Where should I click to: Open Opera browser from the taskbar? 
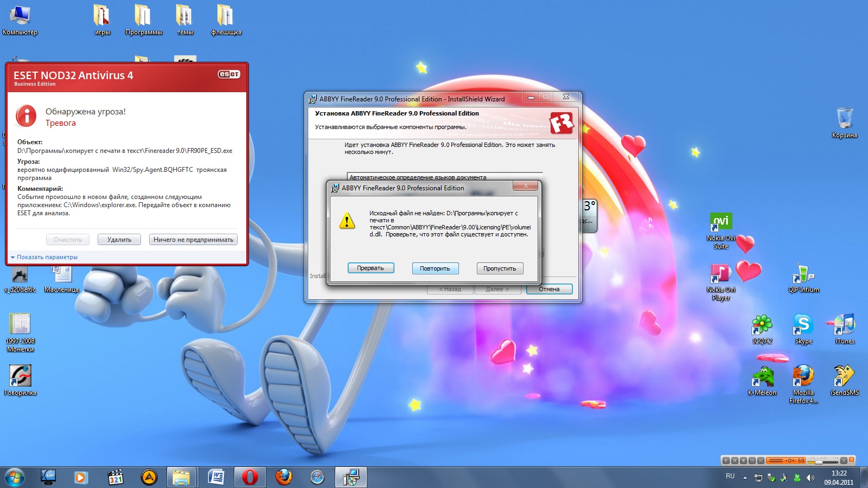[x=250, y=477]
